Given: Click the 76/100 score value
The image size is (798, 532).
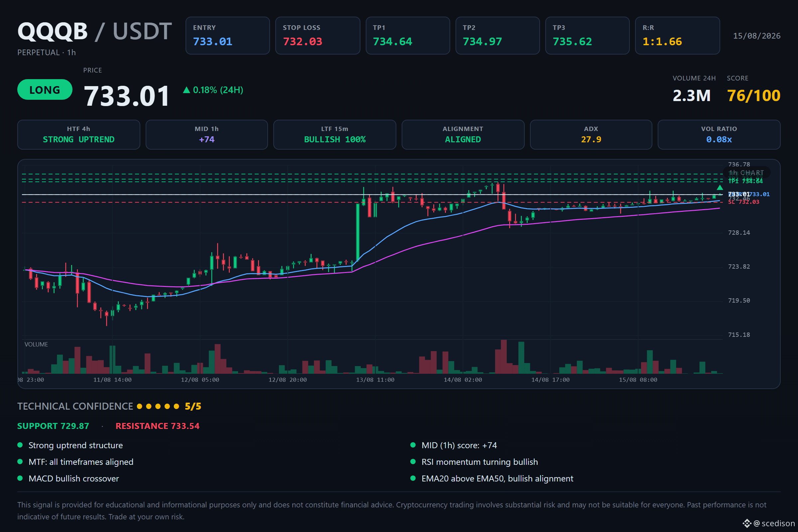Looking at the screenshot, I should point(753,96).
